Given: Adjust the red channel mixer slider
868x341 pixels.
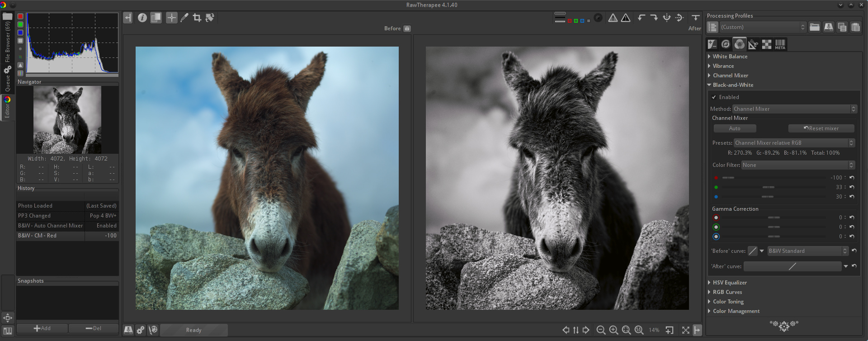Looking at the screenshot, I should click(x=728, y=178).
